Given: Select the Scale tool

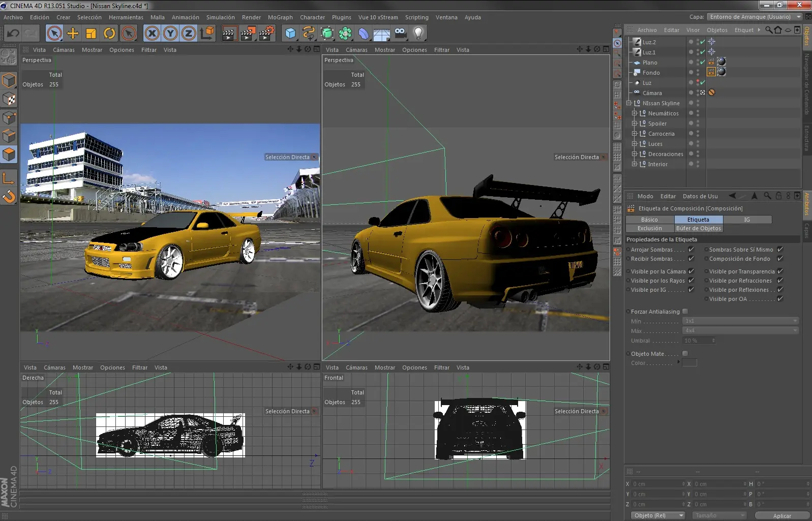Looking at the screenshot, I should pos(91,34).
